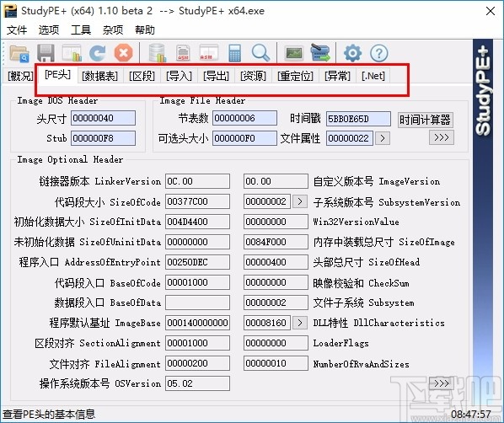Switch to the [导出] tab
Image resolution: width=504 pixels, height=423 pixels.
click(x=216, y=76)
